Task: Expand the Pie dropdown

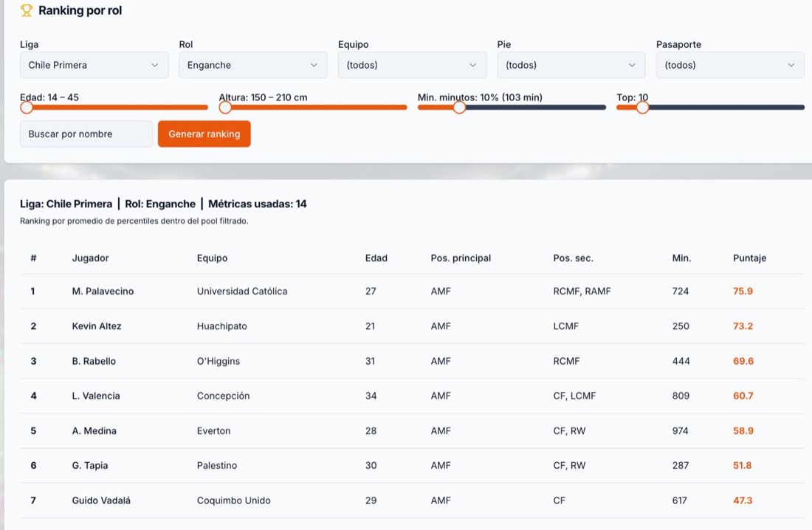Action: 571,65
